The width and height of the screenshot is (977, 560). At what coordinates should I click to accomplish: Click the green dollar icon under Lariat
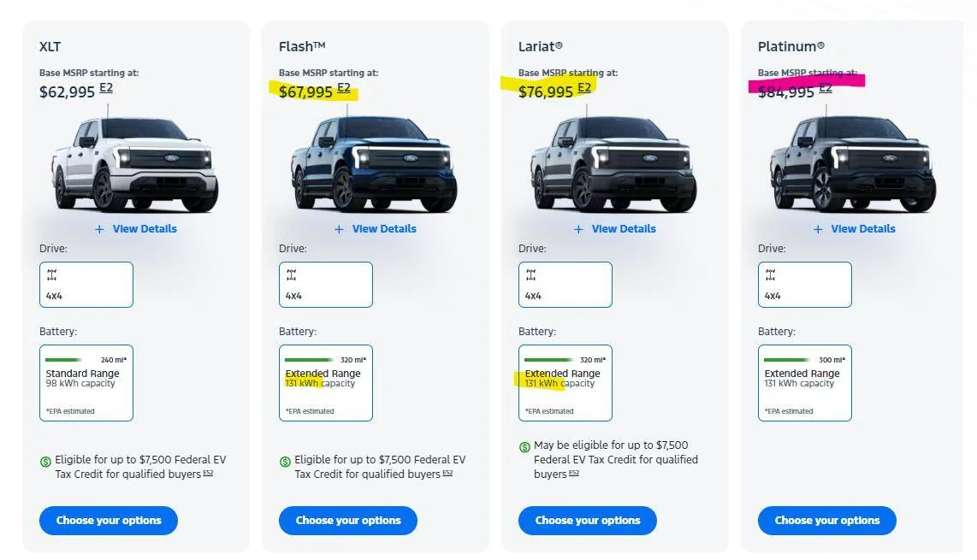[x=524, y=447]
